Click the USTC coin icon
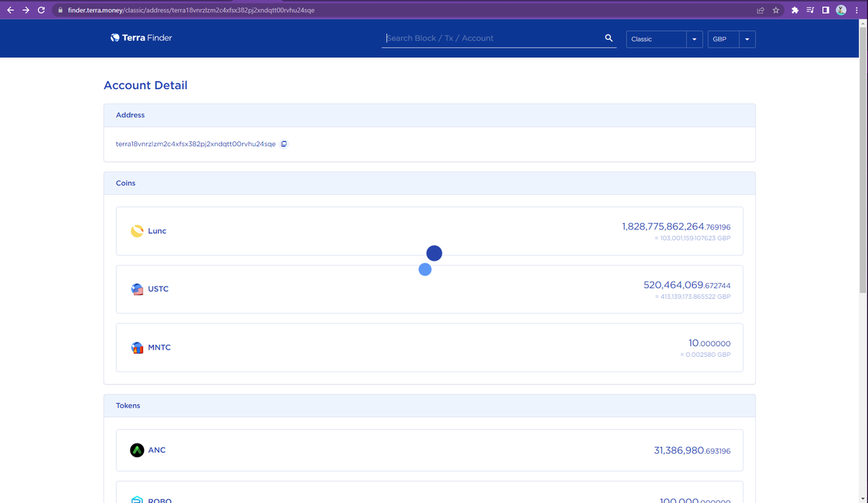Image resolution: width=868 pixels, height=503 pixels. [137, 289]
